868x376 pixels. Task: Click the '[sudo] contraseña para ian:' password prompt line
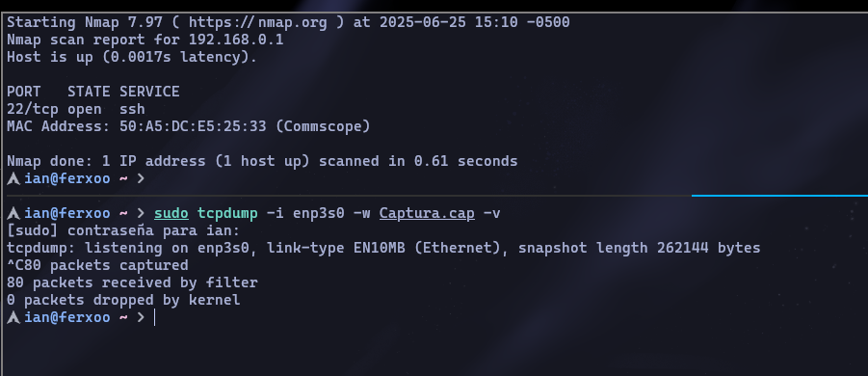123,231
